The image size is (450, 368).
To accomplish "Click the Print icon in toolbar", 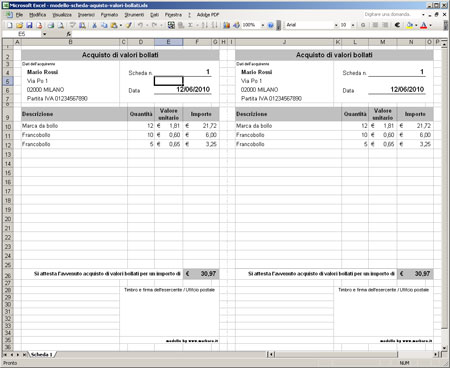I will pos(51,25).
